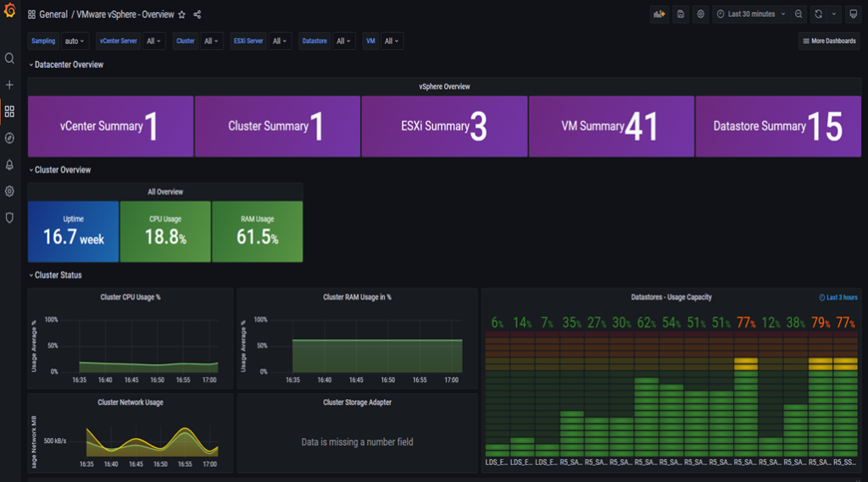This screenshot has height=482, width=868.
Task: Star the VMware vSphere dashboard
Action: [181, 14]
